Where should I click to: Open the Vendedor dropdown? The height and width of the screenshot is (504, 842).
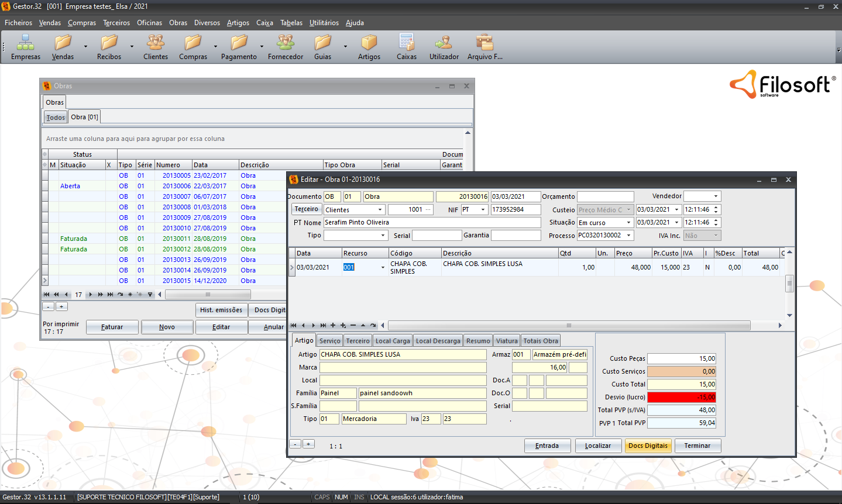tap(716, 196)
